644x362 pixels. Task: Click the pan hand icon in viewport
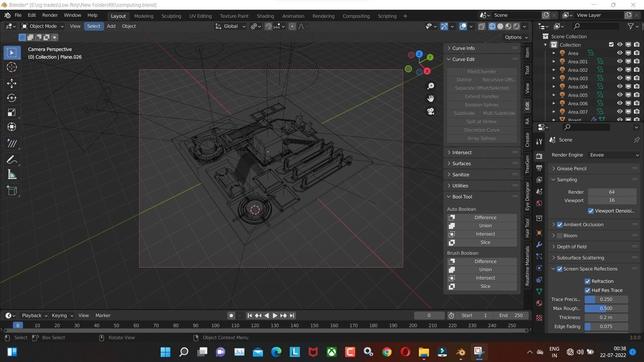[x=431, y=99]
